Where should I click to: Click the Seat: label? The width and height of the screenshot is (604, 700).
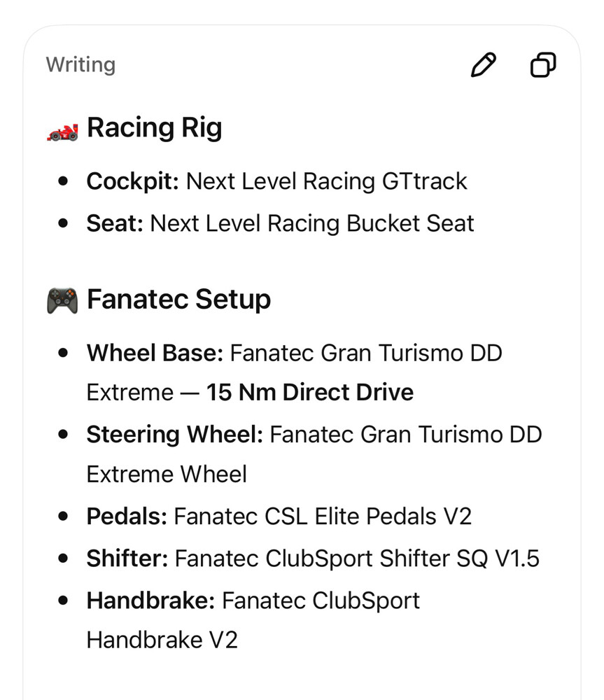[x=115, y=223]
